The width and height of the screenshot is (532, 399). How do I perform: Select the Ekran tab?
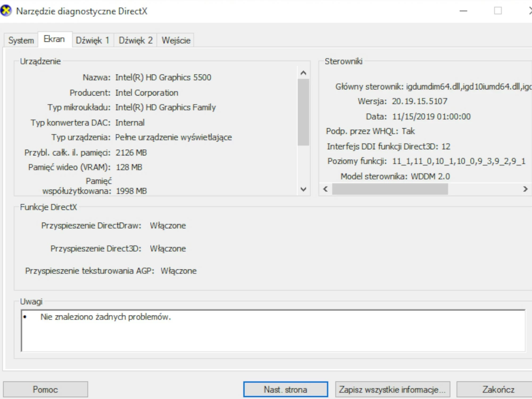(x=54, y=39)
